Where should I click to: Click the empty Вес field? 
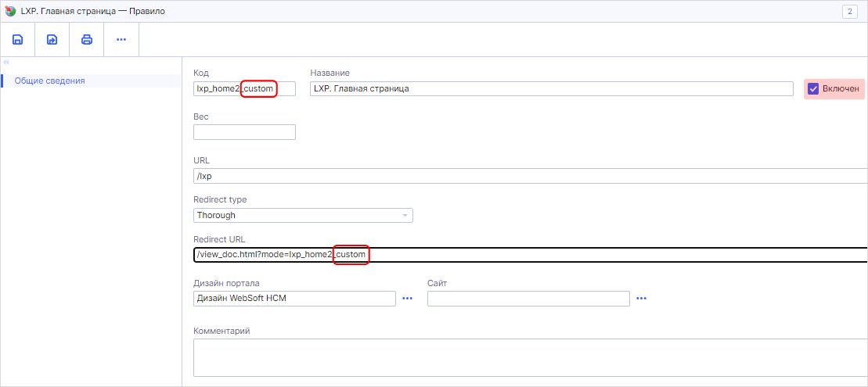pos(245,132)
